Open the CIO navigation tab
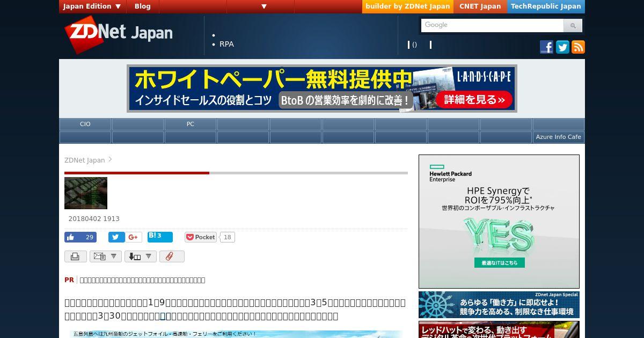 click(85, 124)
